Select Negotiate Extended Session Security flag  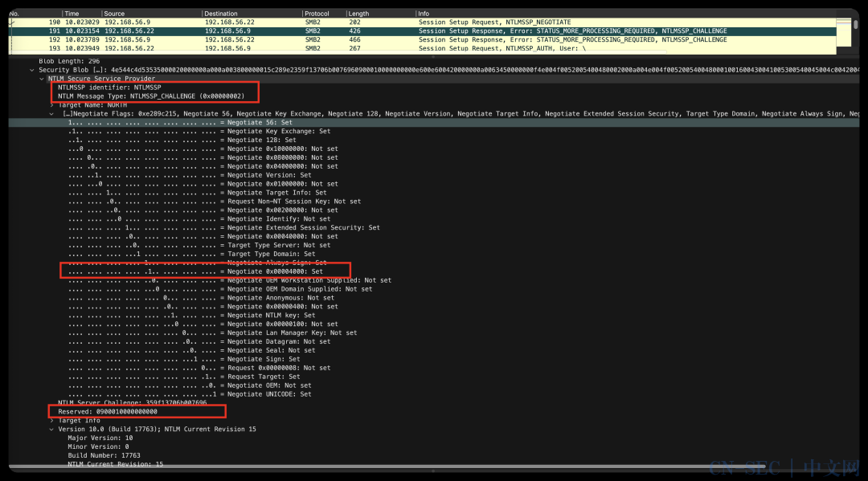223,228
